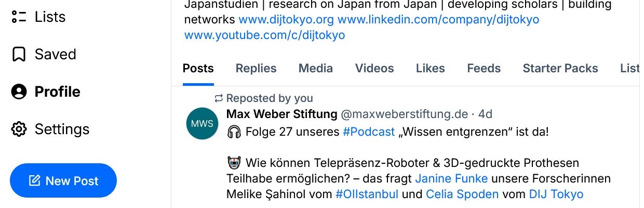Follow the YouTube dijtokyo channel link
This screenshot has height=208, width=644.
264,35
